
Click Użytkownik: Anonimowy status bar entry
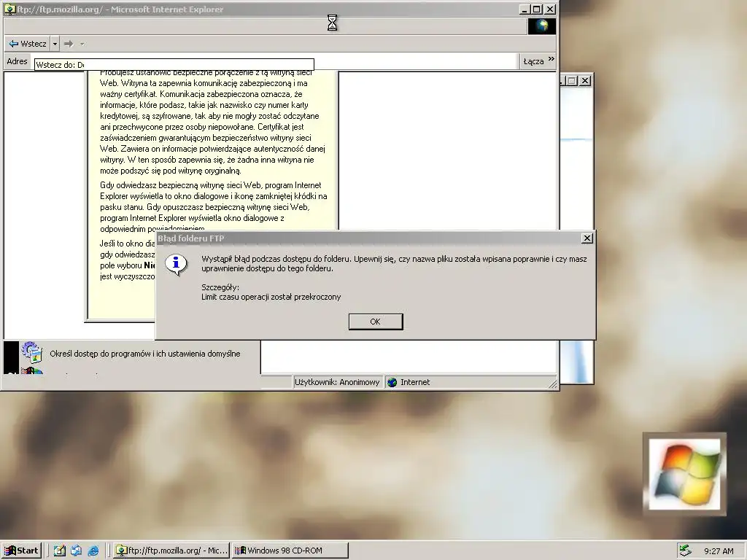[x=337, y=382]
